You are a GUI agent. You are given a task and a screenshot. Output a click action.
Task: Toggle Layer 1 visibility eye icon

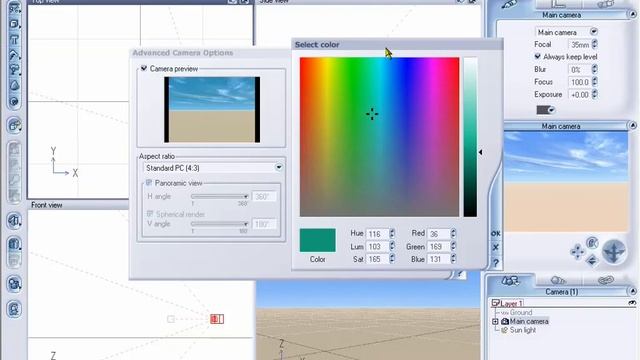(632, 303)
